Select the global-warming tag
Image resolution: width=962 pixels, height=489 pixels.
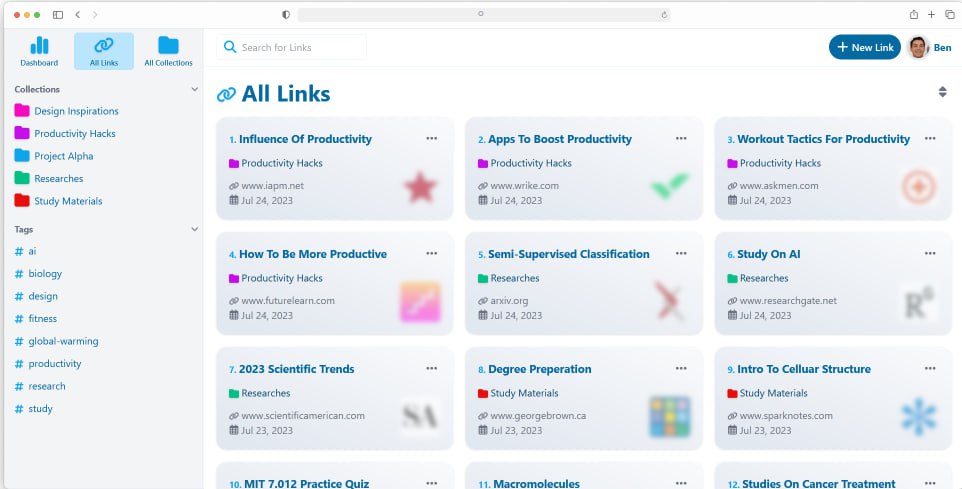tap(63, 341)
